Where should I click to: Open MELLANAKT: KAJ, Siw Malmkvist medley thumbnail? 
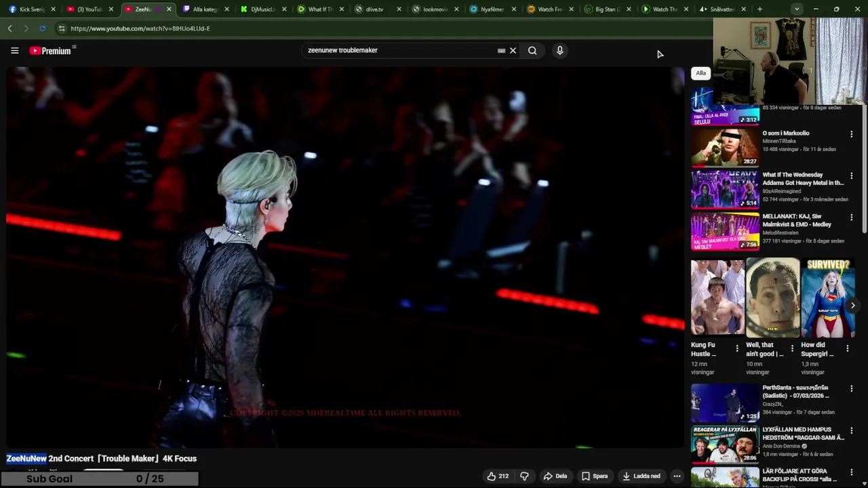(x=725, y=231)
